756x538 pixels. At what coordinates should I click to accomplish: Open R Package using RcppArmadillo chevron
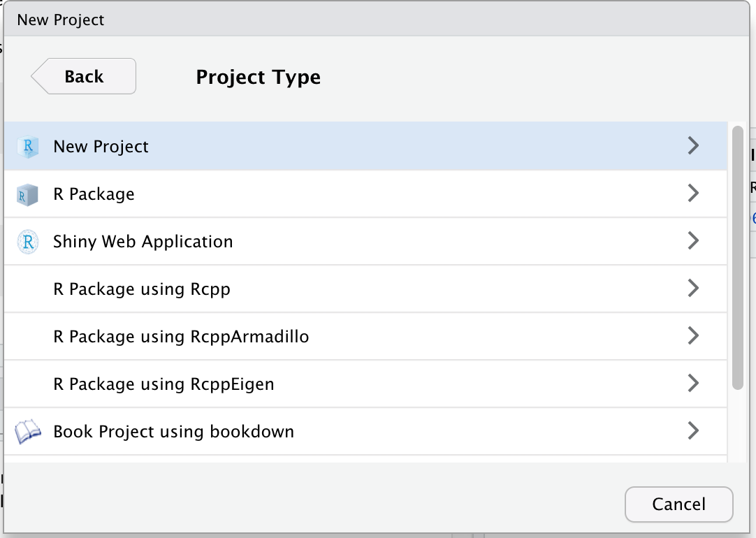[x=693, y=335]
